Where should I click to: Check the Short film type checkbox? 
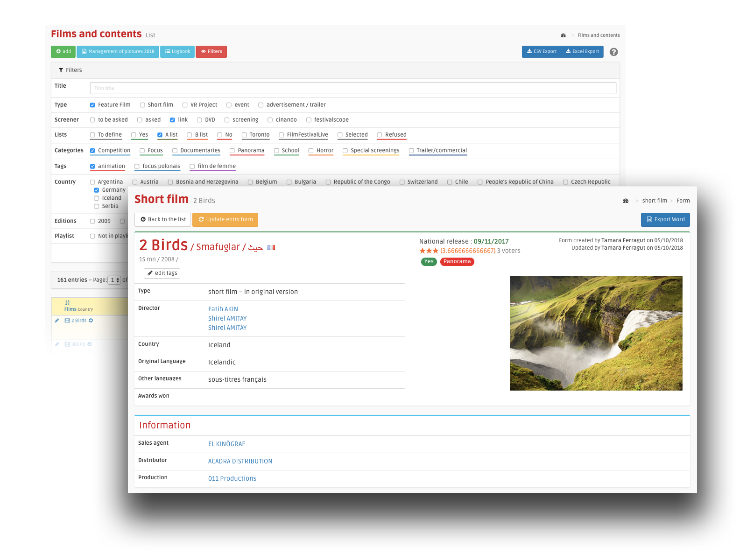(x=142, y=105)
